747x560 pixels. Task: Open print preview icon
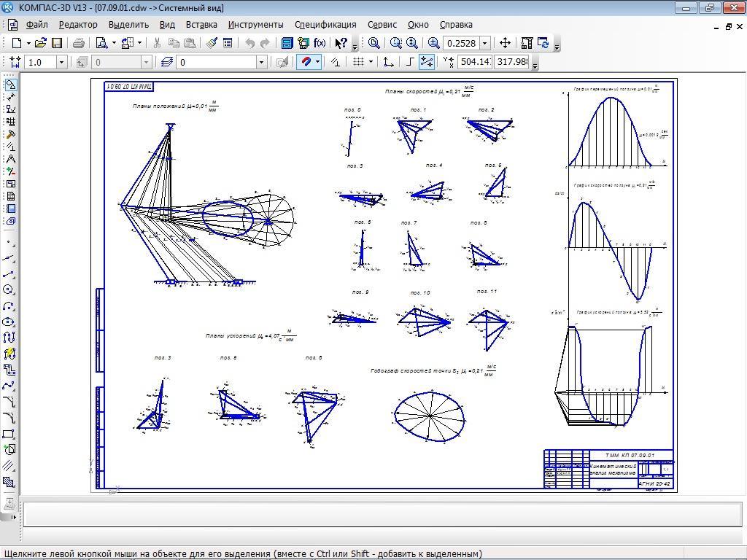(101, 43)
